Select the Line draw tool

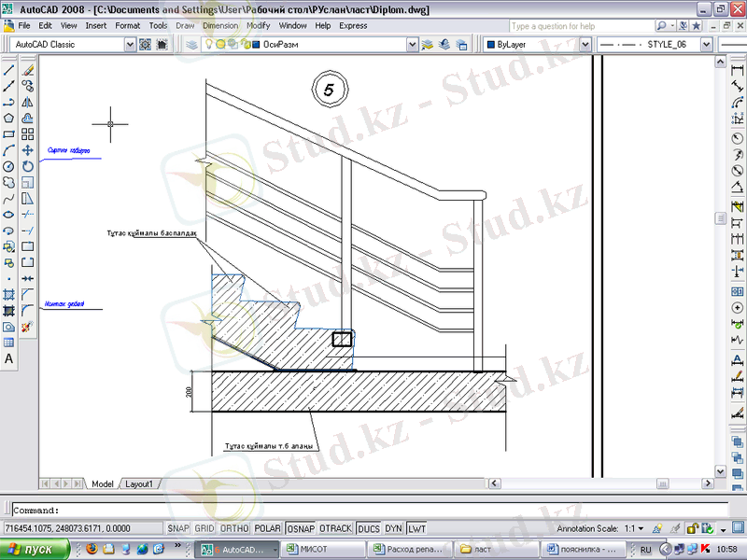(x=8, y=70)
